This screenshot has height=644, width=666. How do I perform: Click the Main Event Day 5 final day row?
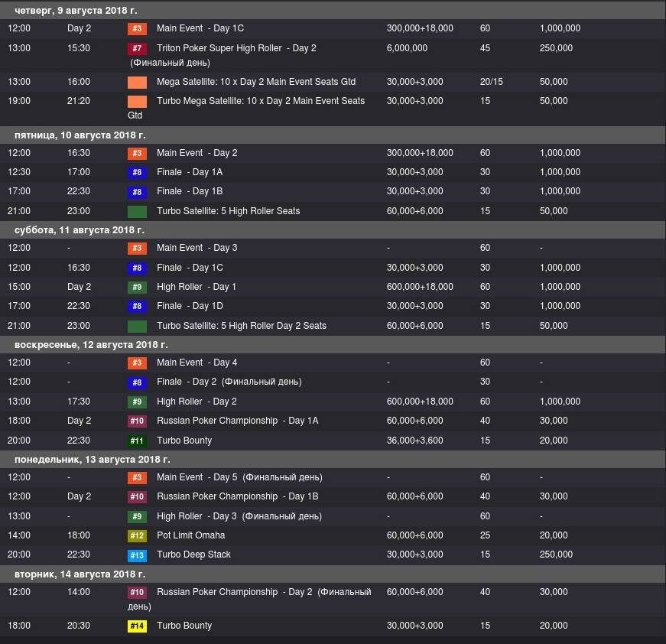[x=239, y=477]
